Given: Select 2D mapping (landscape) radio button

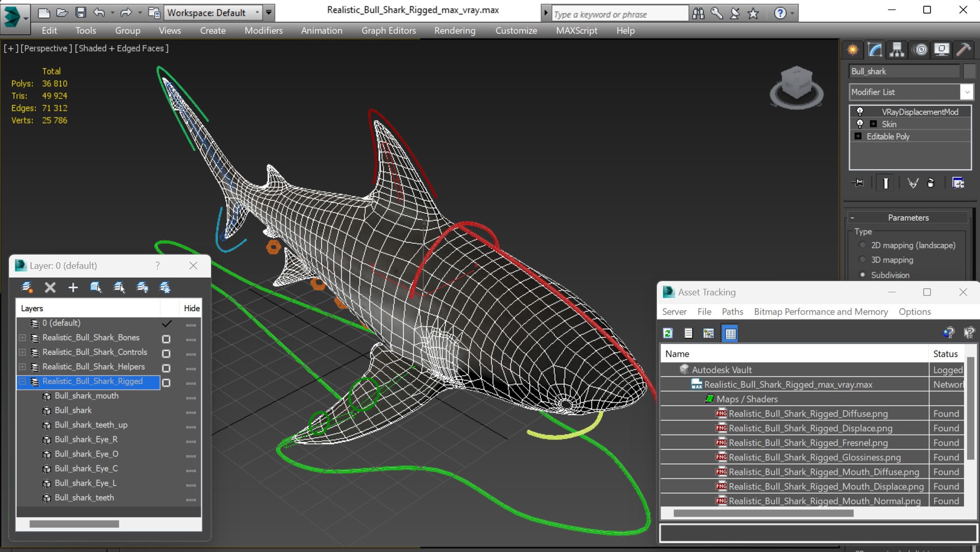Looking at the screenshot, I should click(x=863, y=245).
